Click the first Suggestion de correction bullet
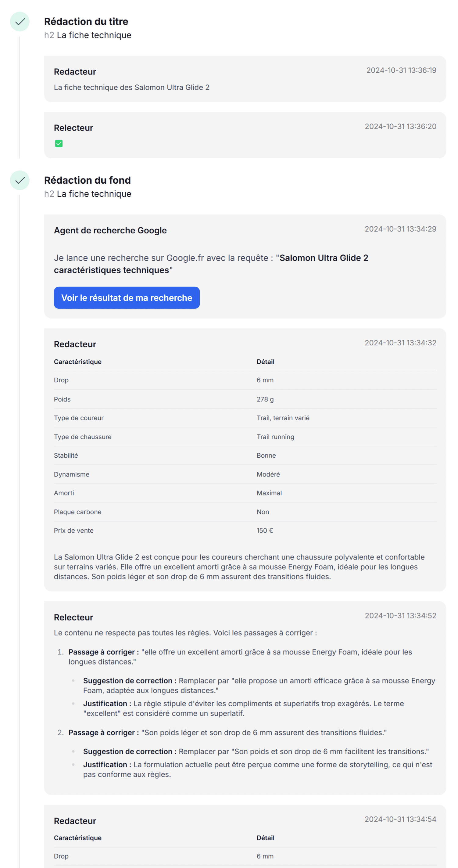This screenshot has height=868, width=458. (x=259, y=686)
